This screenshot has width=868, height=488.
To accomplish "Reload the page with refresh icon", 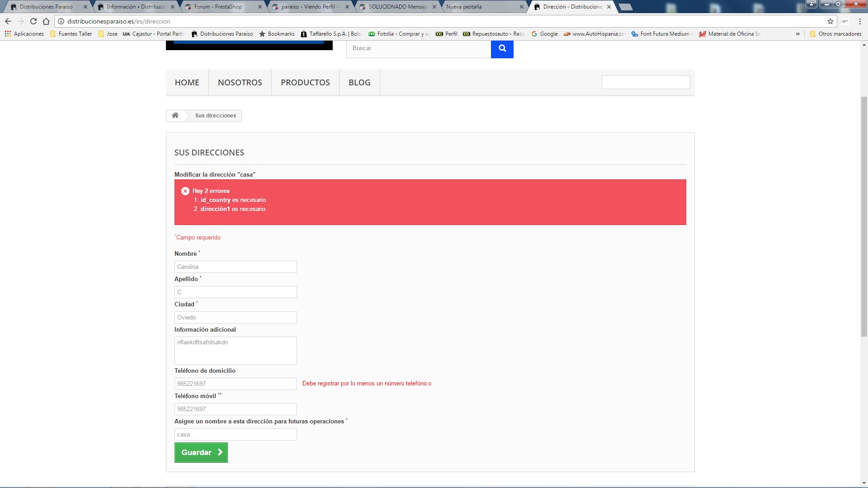I will coord(33,21).
